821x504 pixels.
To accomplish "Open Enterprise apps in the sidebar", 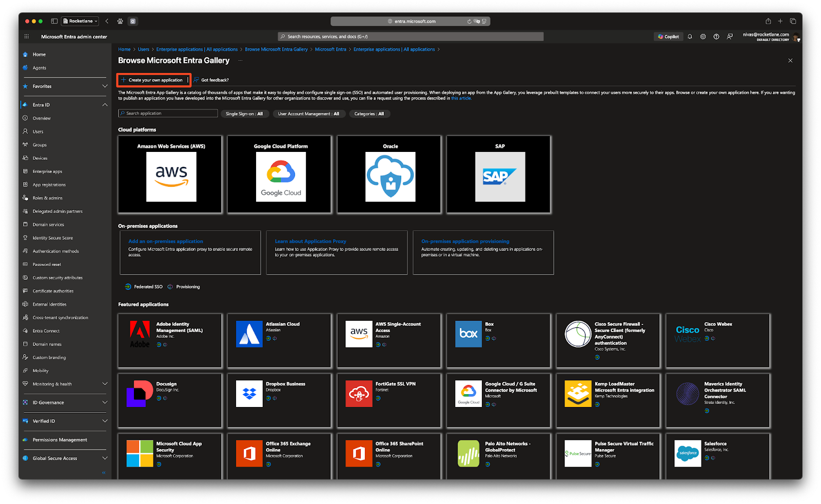I will 47,171.
